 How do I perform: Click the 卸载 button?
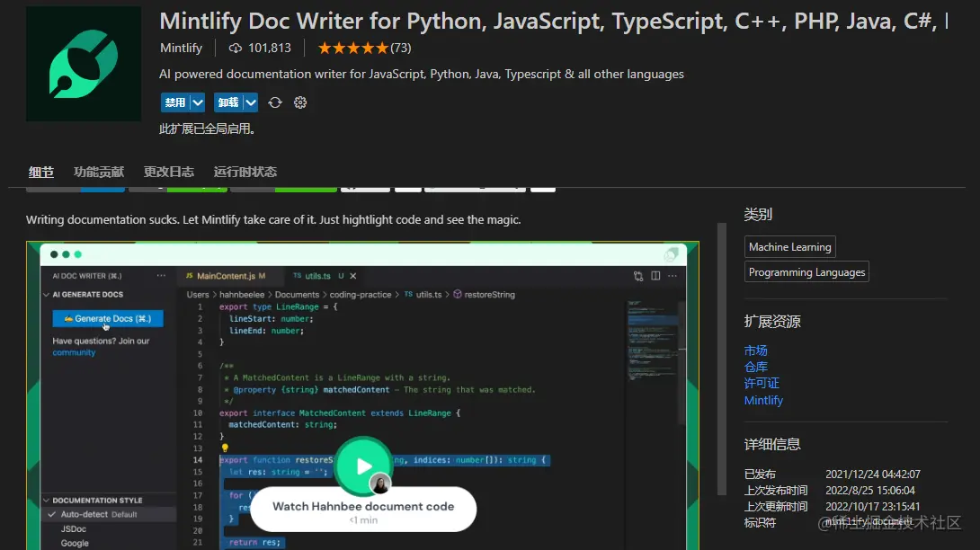228,102
